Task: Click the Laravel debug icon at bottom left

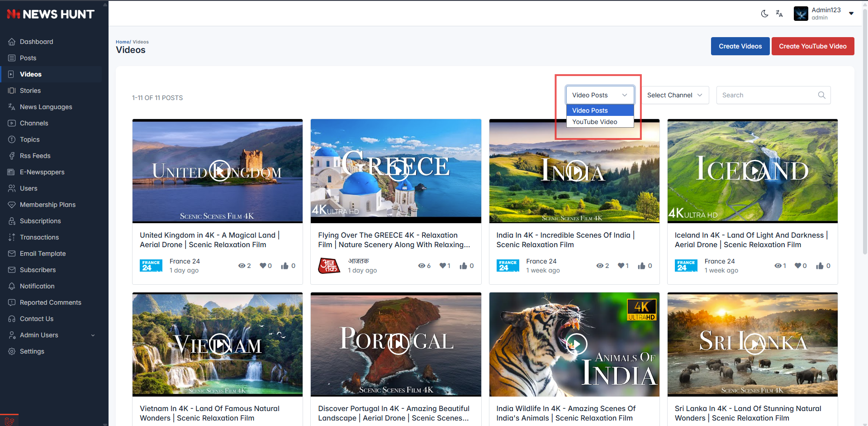Action: [x=9, y=421]
